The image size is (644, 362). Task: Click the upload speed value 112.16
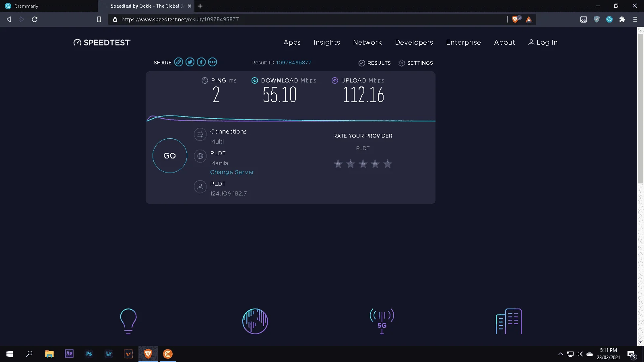point(363,95)
